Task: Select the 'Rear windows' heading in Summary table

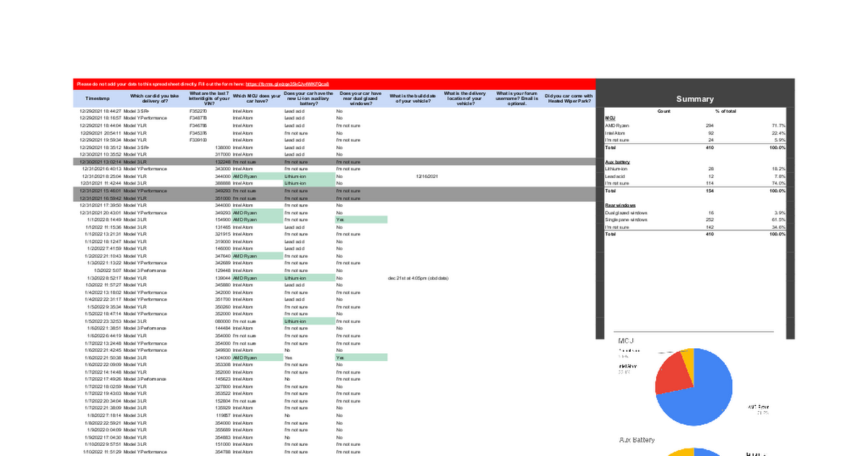Action: point(619,206)
